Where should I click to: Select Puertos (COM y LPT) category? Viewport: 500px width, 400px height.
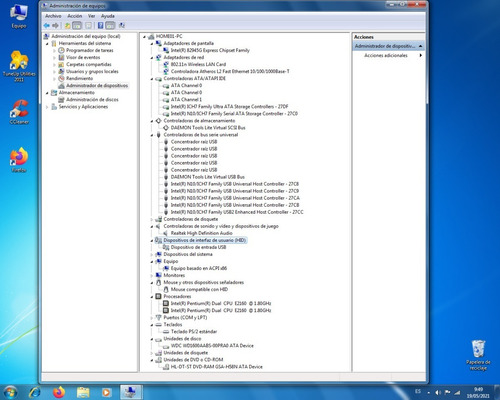[x=185, y=317]
